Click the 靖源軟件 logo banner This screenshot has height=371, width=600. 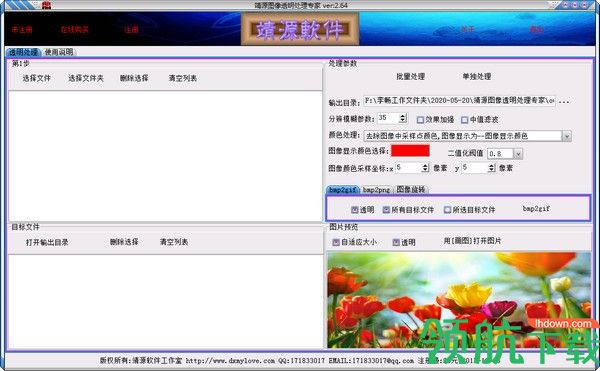[300, 29]
